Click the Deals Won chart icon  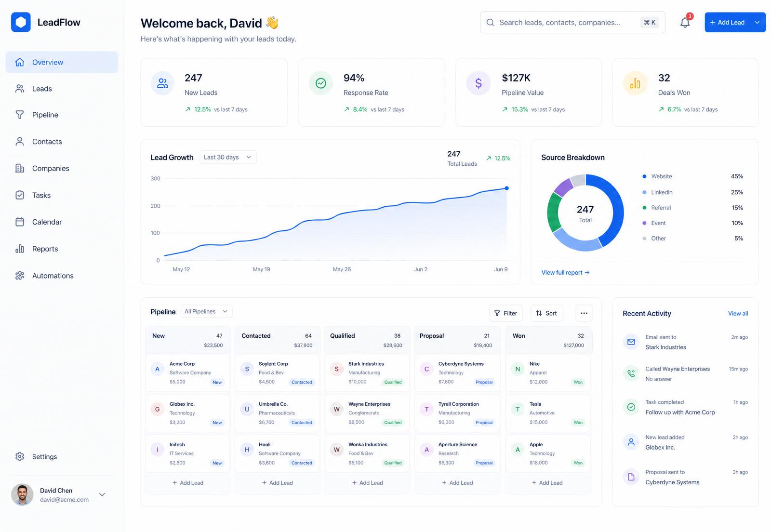[x=635, y=83]
